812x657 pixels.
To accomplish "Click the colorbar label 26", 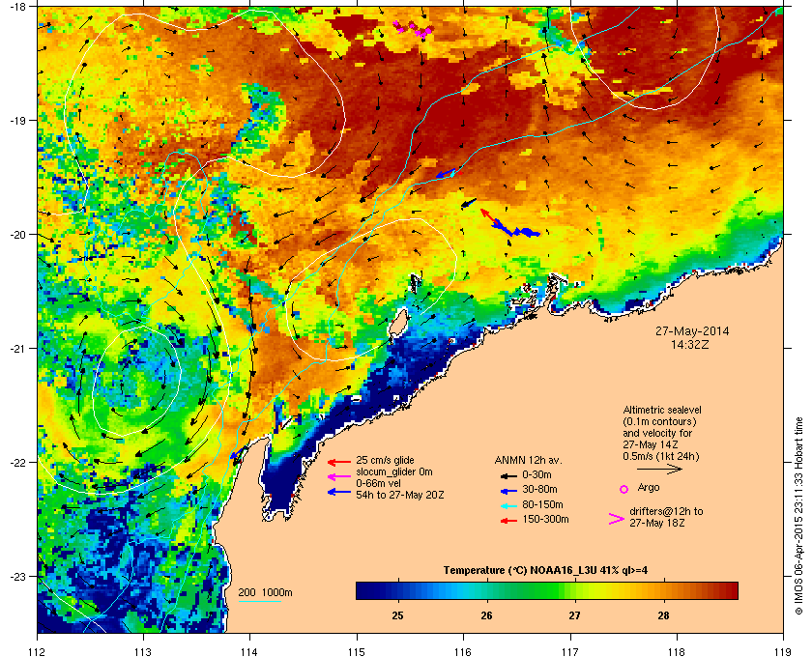I will (486, 615).
